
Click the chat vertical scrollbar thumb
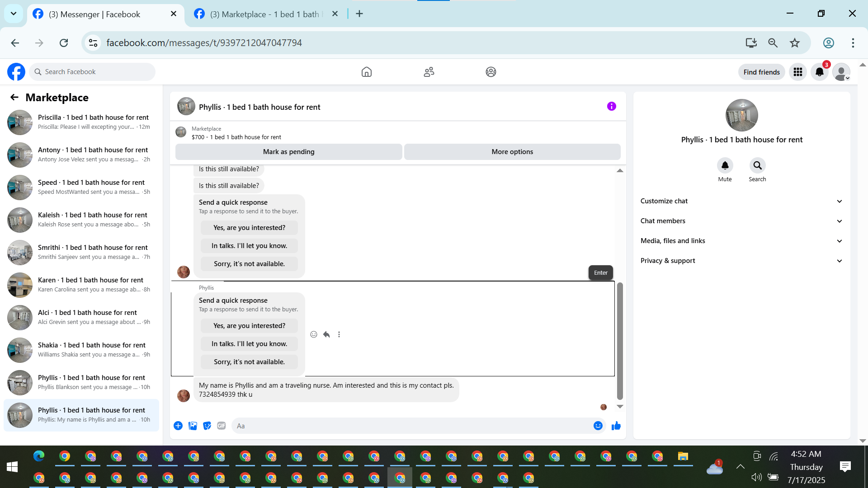tap(620, 341)
